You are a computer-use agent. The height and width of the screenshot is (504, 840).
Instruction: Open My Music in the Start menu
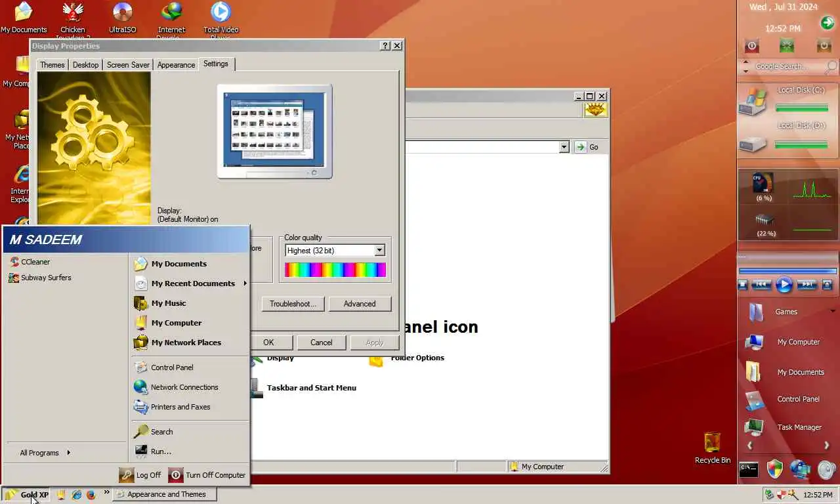[160, 303]
